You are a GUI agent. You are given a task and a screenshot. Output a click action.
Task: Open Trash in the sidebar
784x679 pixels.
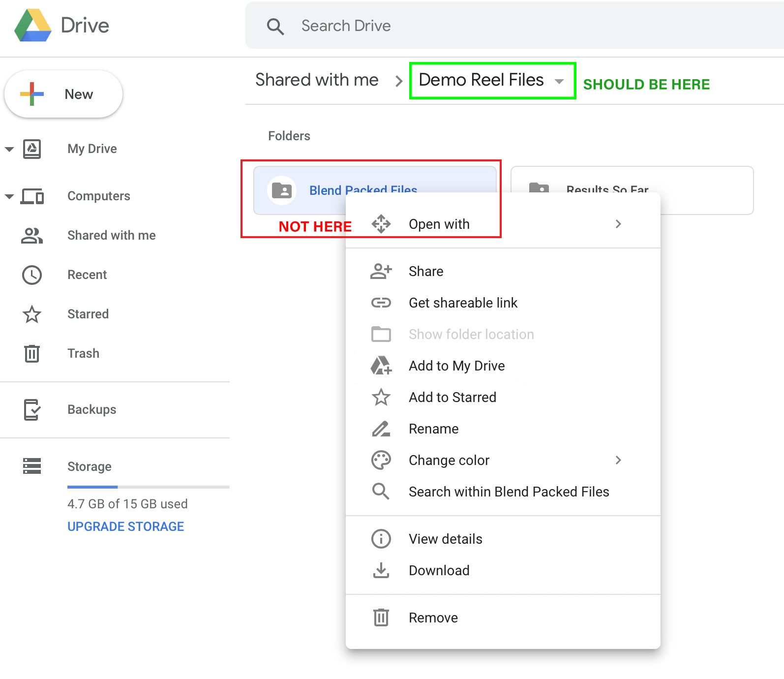pos(83,353)
